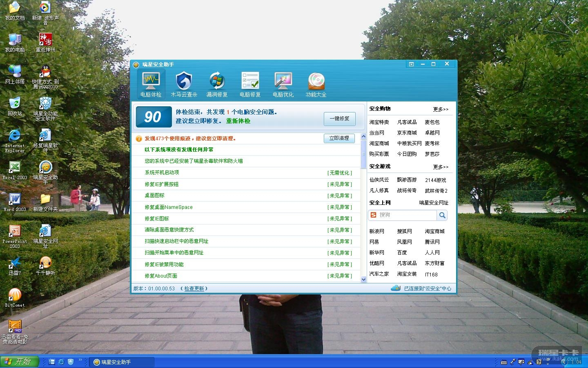
Task: Switch to 木马云查杀 scan
Action: 184,84
